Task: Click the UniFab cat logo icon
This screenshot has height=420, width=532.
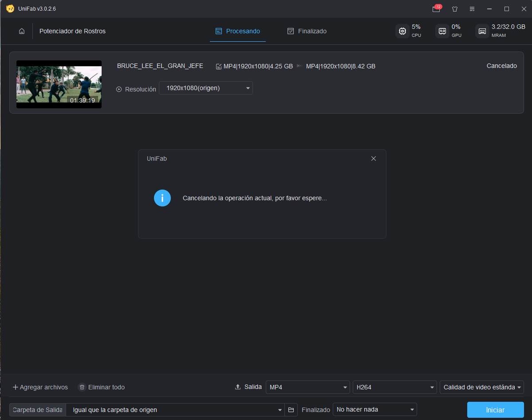Action: (x=10, y=8)
